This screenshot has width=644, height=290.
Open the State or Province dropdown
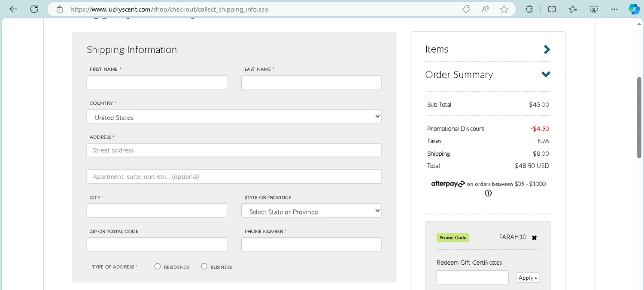coord(311,211)
